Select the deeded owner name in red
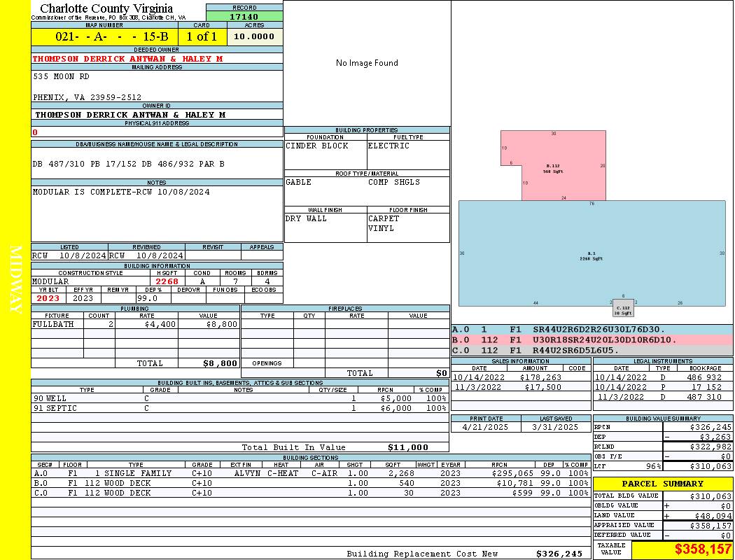Screen dimensions: 735x560 [127, 59]
